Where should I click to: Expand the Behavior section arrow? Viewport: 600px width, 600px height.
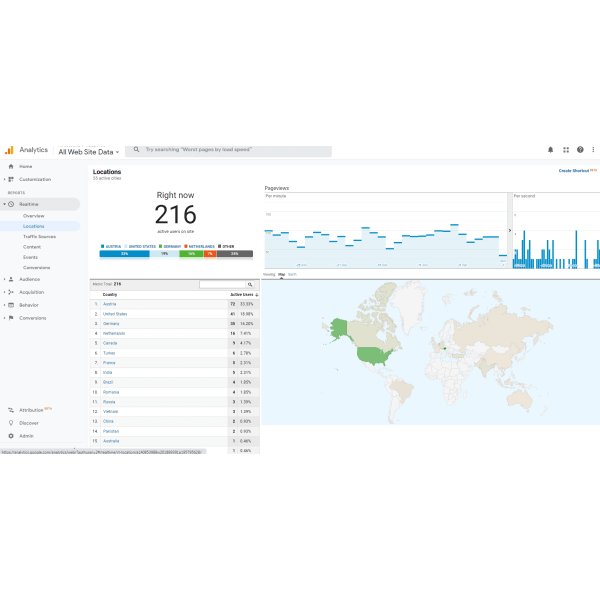pos(4,305)
